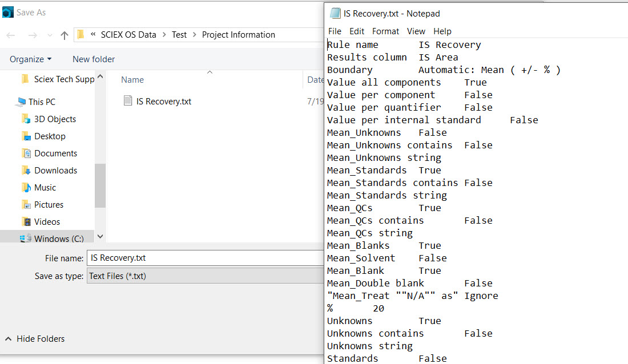Click 'Boundary' line in Notepad

(444, 70)
